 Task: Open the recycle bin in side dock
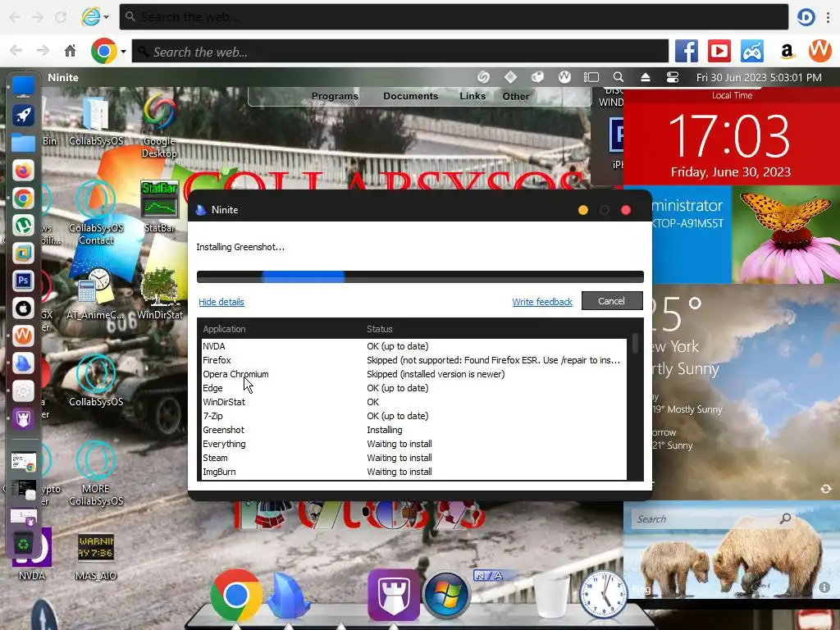point(23,545)
